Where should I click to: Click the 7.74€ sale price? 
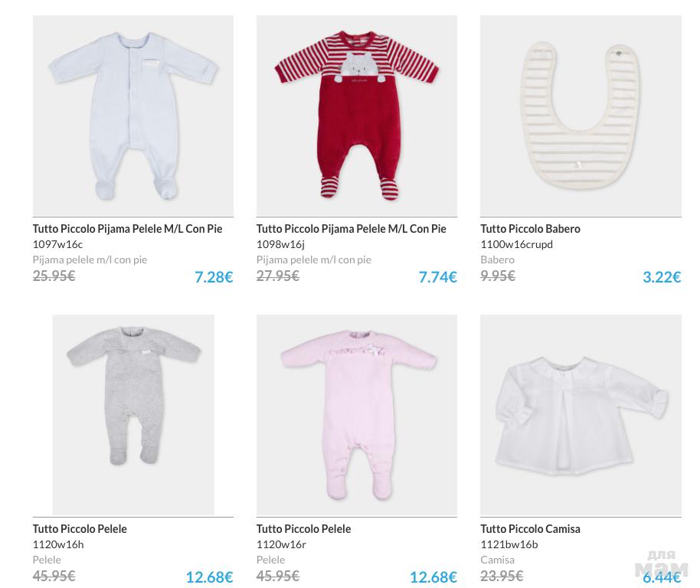pos(437,277)
